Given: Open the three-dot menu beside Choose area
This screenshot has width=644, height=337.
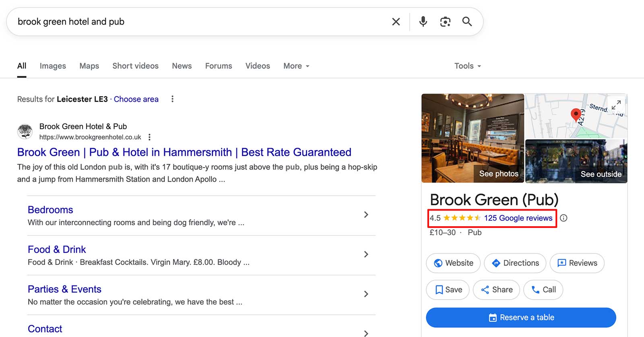Looking at the screenshot, I should pos(172,99).
